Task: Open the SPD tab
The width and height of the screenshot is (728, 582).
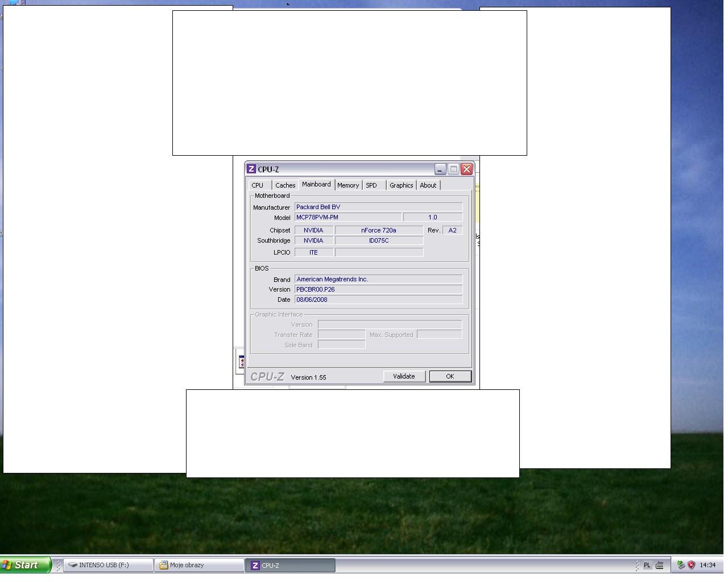Action: (x=371, y=185)
